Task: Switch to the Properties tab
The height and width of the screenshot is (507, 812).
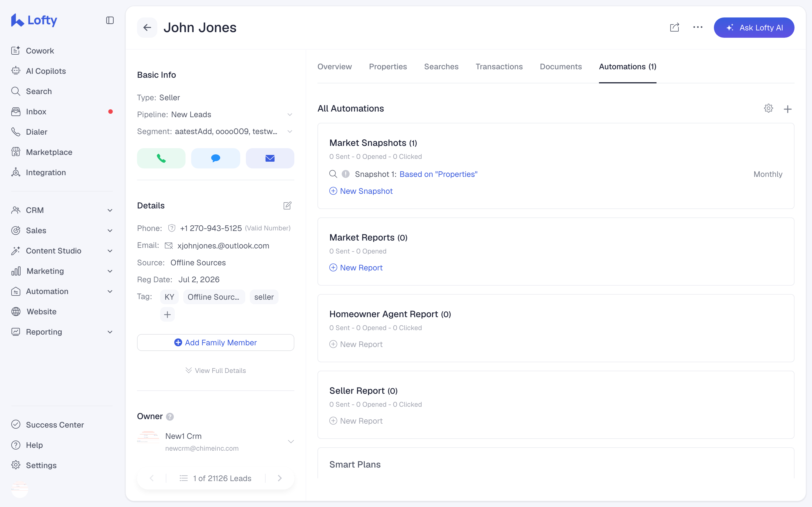Action: tap(388, 67)
